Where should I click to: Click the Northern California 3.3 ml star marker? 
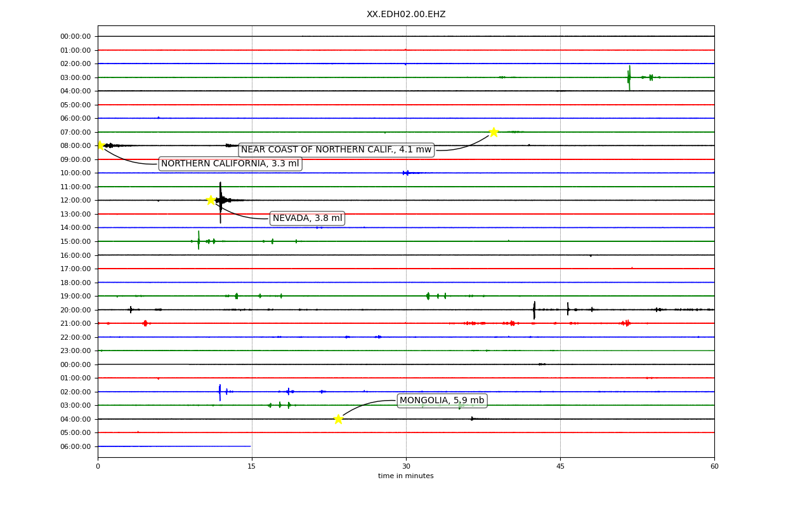point(99,145)
